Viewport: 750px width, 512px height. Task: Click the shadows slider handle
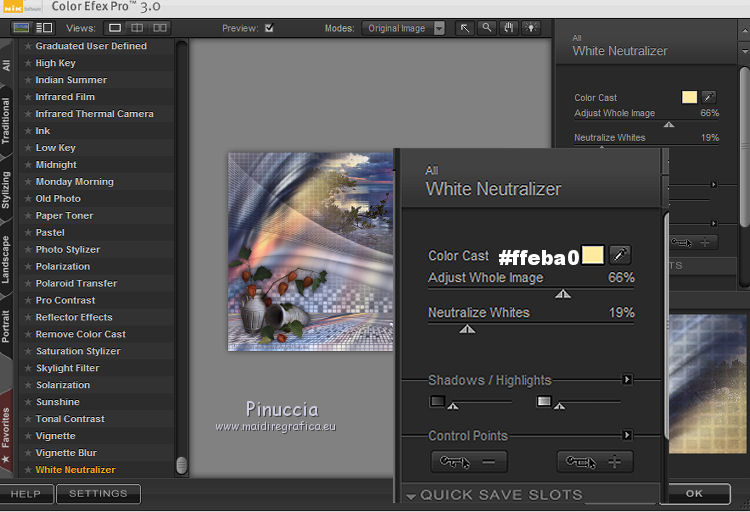tap(453, 406)
